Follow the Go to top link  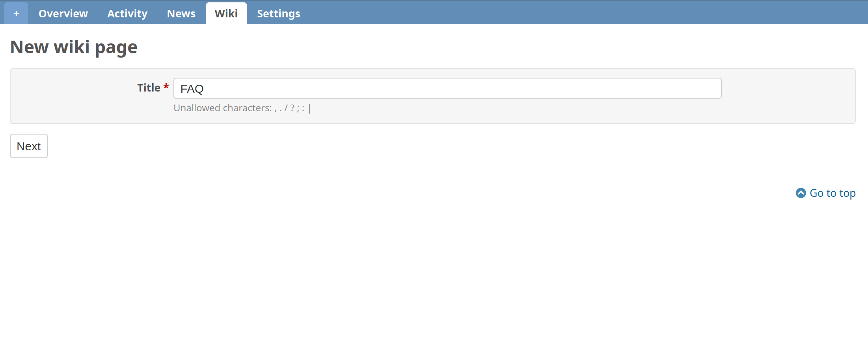click(x=832, y=193)
